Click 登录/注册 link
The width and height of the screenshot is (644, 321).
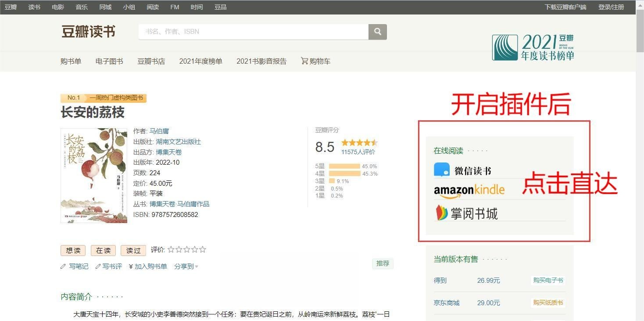click(611, 7)
